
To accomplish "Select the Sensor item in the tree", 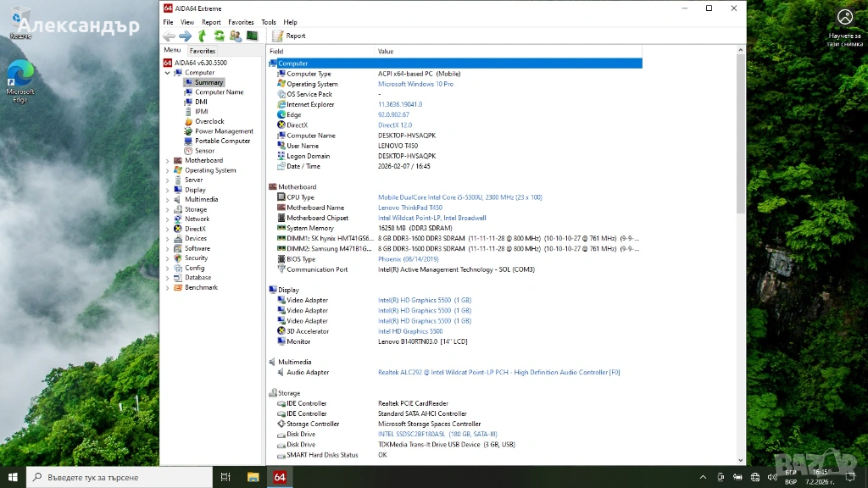I will pos(204,151).
